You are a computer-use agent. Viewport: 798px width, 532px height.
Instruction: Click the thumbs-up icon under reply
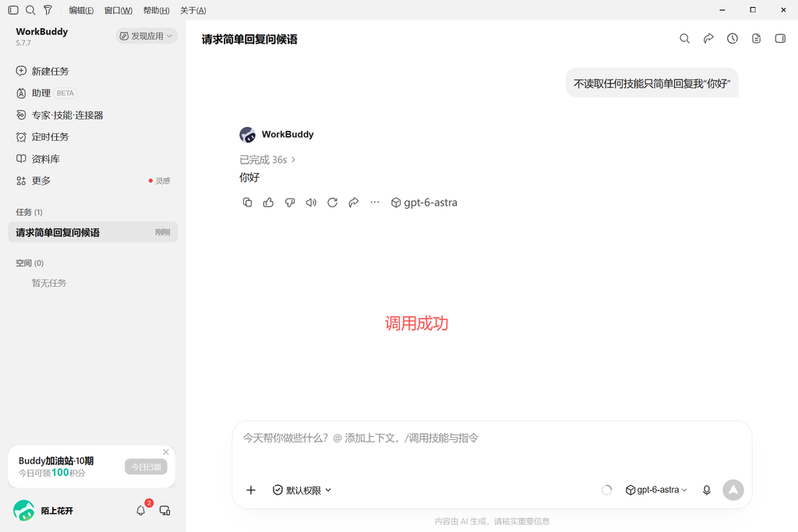pos(268,203)
